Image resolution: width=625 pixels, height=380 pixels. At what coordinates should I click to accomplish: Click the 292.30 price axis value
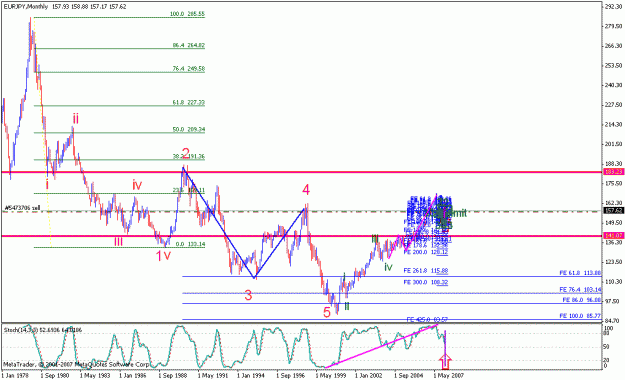(x=614, y=6)
